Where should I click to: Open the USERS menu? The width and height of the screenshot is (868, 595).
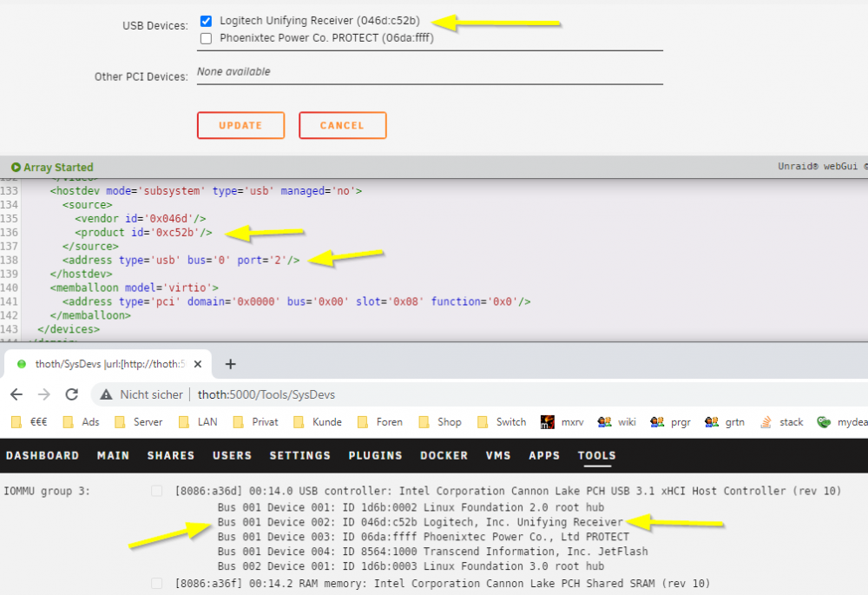pyautogui.click(x=232, y=455)
